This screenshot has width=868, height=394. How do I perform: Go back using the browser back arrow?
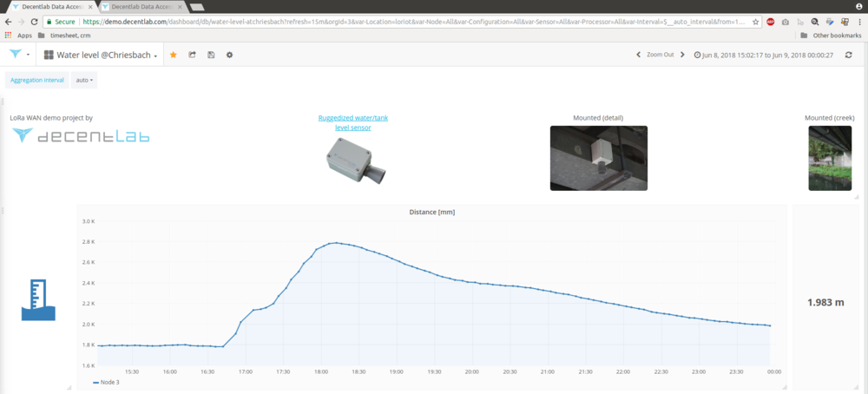pos(8,22)
